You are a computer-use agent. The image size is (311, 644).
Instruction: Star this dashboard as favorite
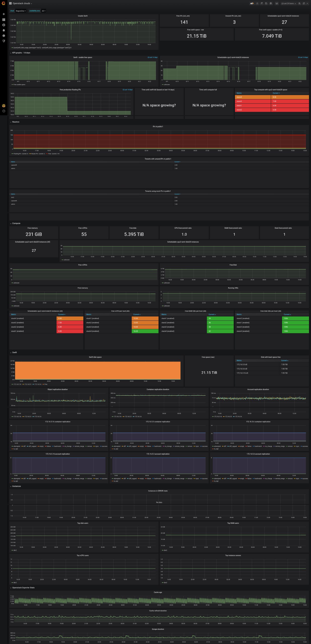click(x=257, y=4)
